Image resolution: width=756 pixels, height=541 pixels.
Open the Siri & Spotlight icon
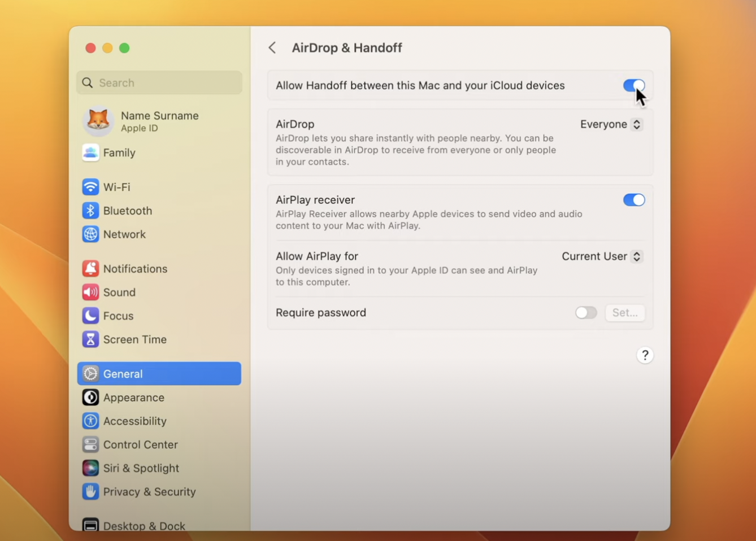click(x=90, y=468)
